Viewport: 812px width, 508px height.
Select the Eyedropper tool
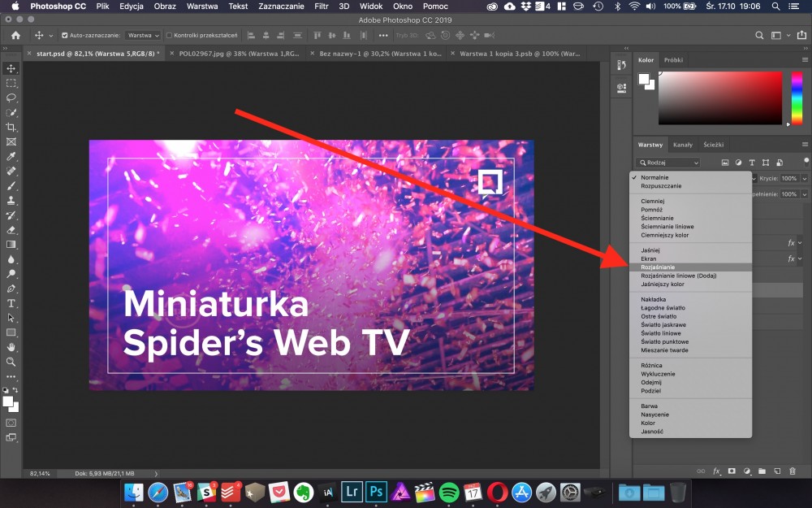[11, 156]
